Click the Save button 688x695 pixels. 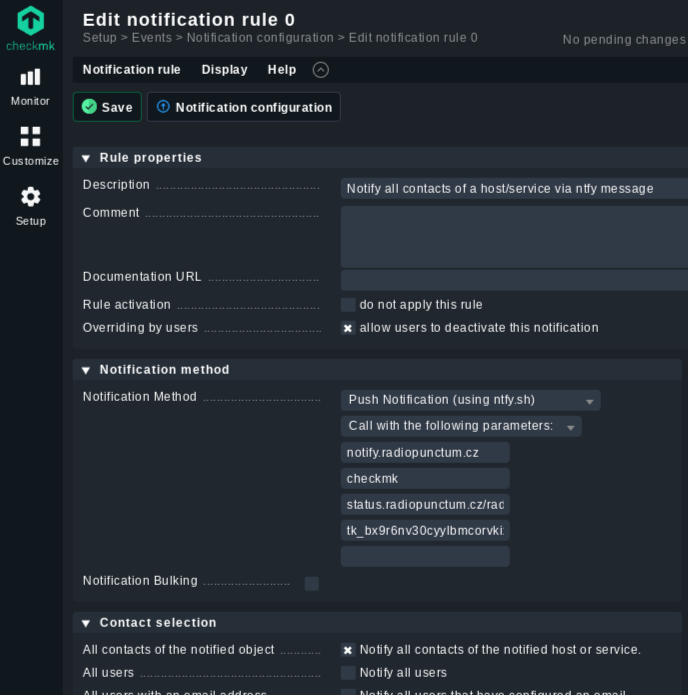[x=107, y=107]
